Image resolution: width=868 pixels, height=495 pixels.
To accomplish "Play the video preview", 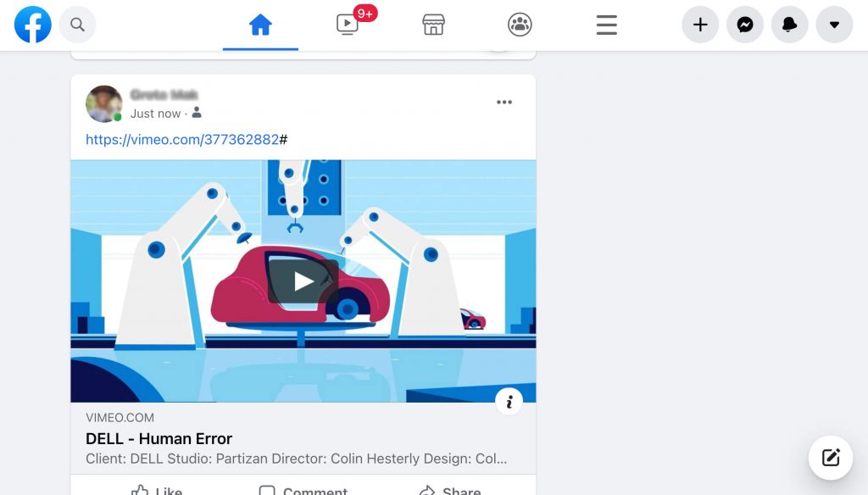I will click(303, 281).
